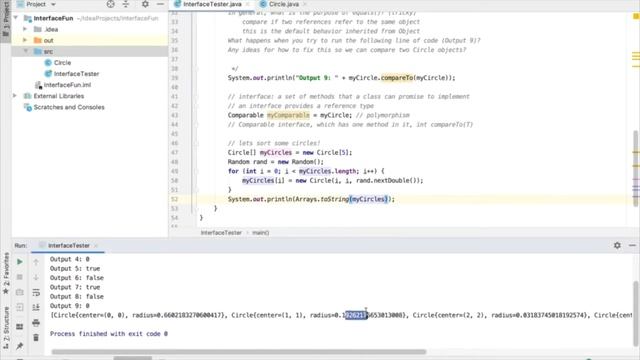The height and width of the screenshot is (360, 640).
Task: Click the green Rerun button in Run panel
Action: (20, 262)
